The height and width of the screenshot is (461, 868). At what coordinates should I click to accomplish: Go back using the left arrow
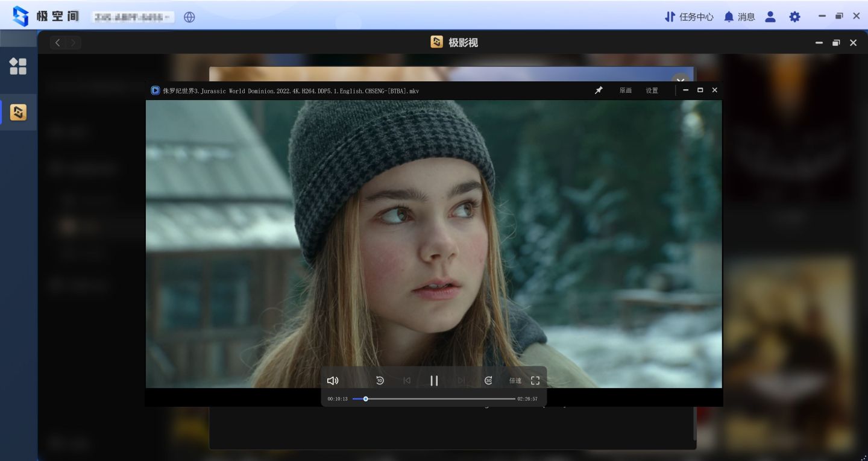(x=58, y=43)
